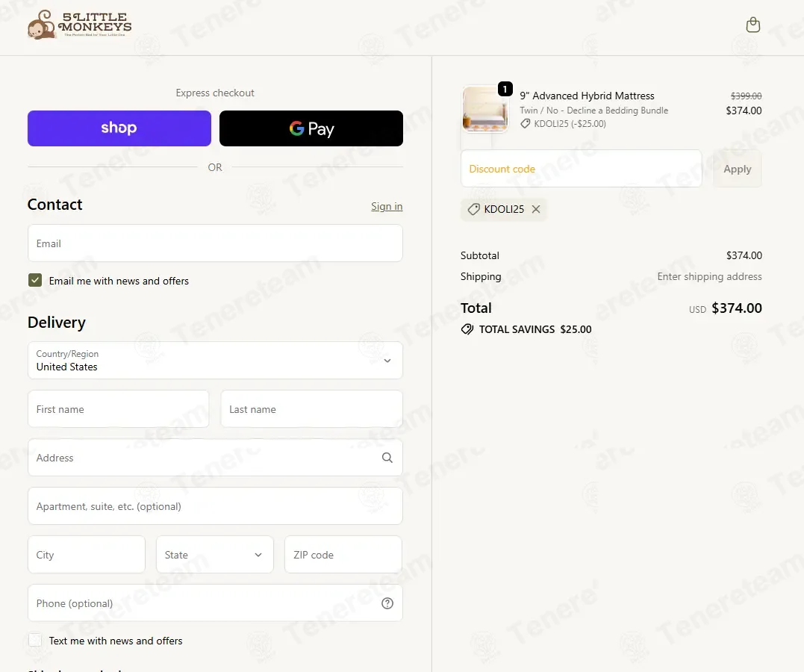Click the KDOLI25 tag icon chip

click(x=473, y=209)
